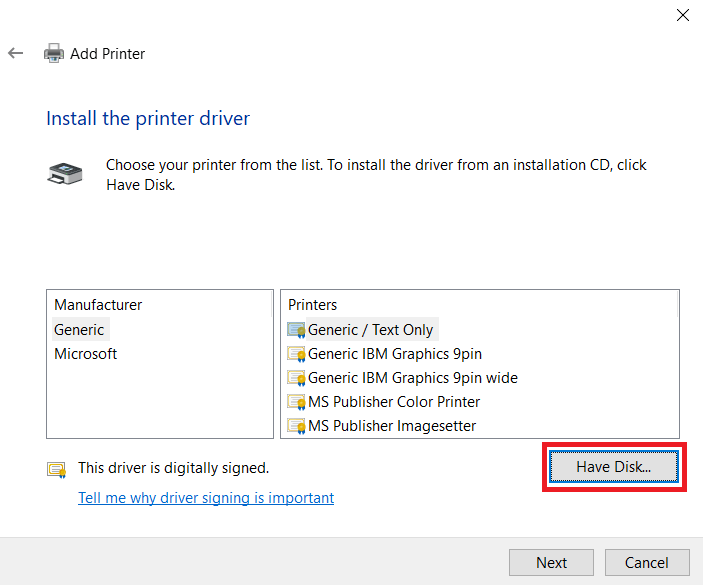Click the icon beside MS Publisher Imagesetter

coord(296,426)
